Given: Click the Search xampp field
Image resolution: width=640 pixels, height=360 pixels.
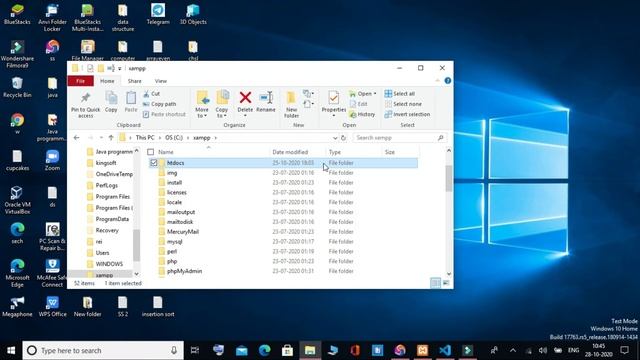Looking at the screenshot, I should (399, 138).
